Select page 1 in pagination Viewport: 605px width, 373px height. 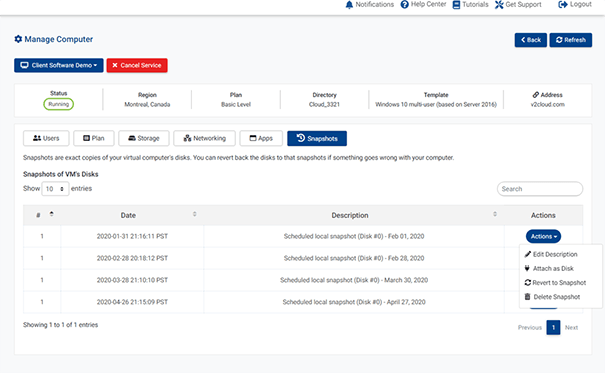click(x=553, y=327)
